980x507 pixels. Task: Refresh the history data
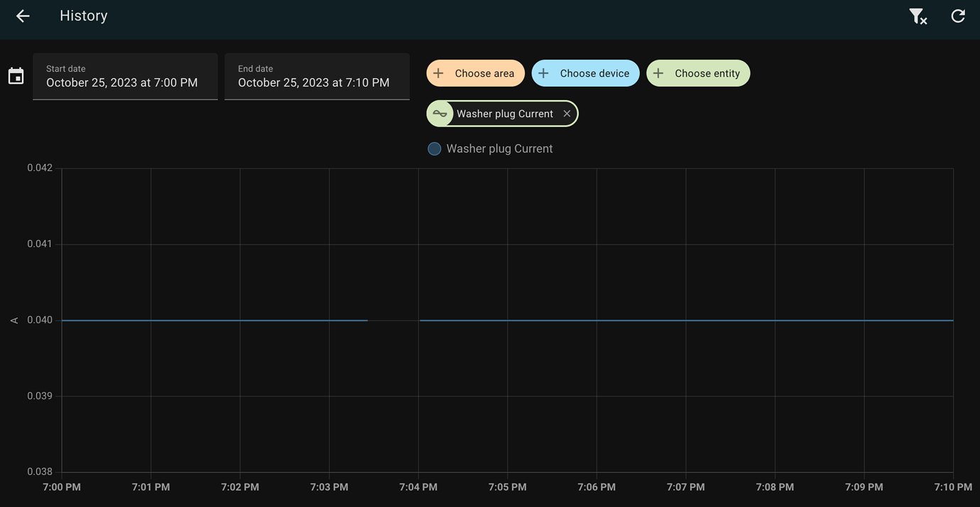click(x=957, y=15)
